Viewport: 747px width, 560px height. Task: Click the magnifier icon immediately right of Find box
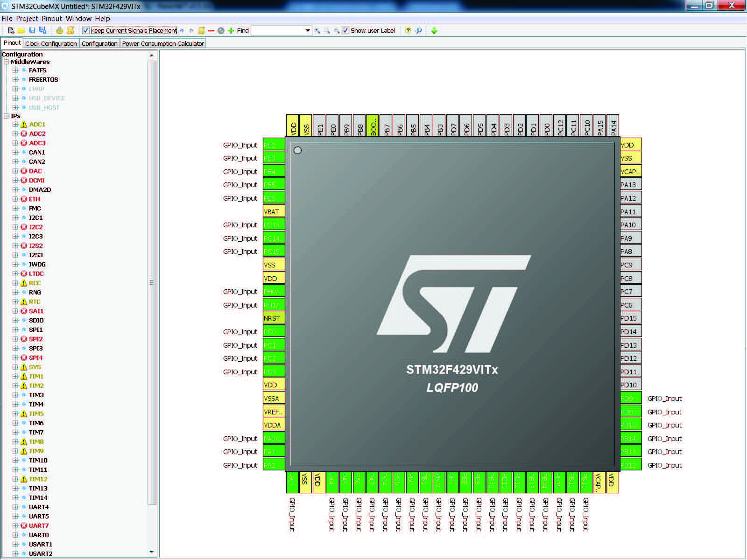[x=317, y=31]
